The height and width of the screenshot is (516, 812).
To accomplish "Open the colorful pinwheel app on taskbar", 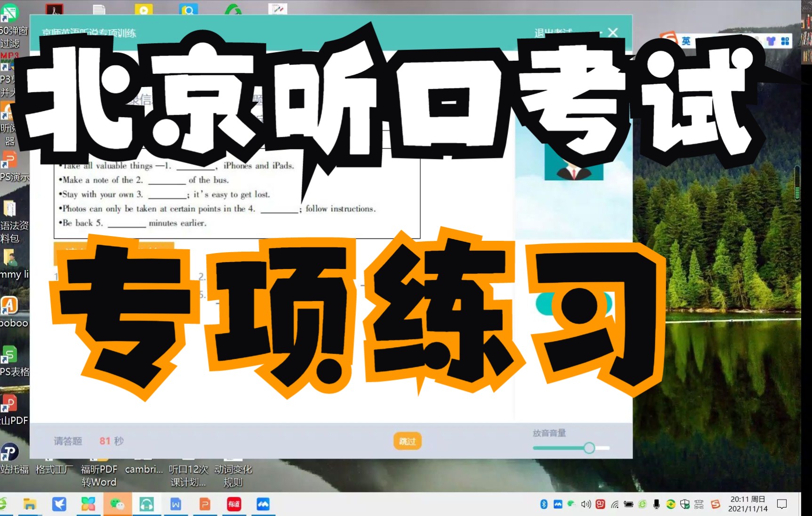I will [x=88, y=504].
